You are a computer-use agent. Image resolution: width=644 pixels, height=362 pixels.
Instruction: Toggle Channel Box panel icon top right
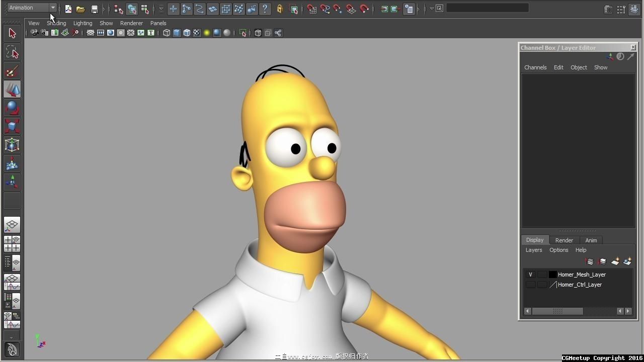[x=635, y=9]
